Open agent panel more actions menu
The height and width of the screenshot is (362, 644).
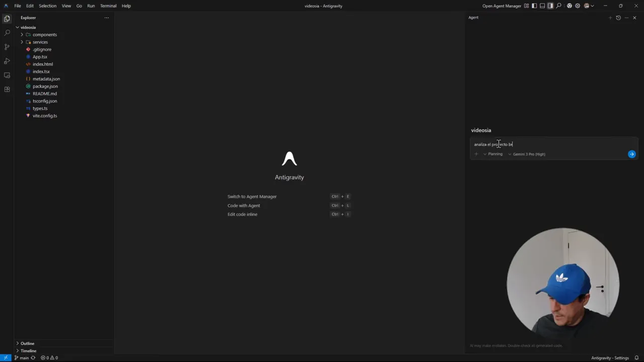point(626,18)
